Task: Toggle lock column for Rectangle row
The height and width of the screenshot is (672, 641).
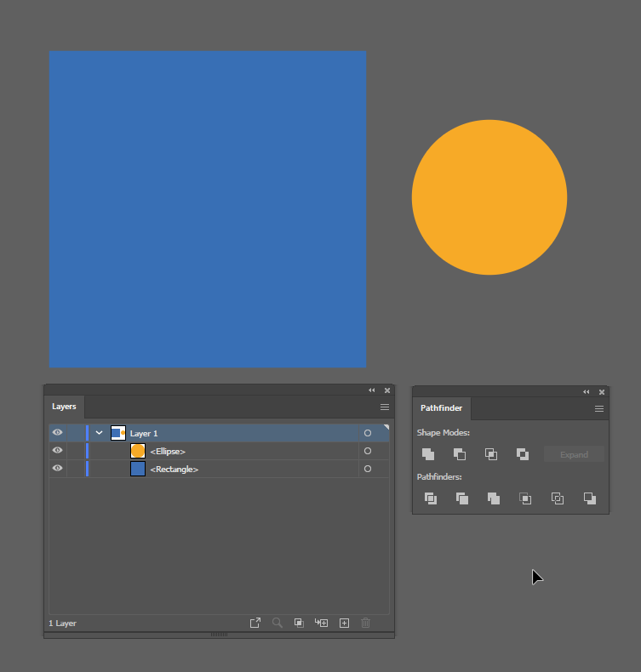Action: [x=76, y=469]
